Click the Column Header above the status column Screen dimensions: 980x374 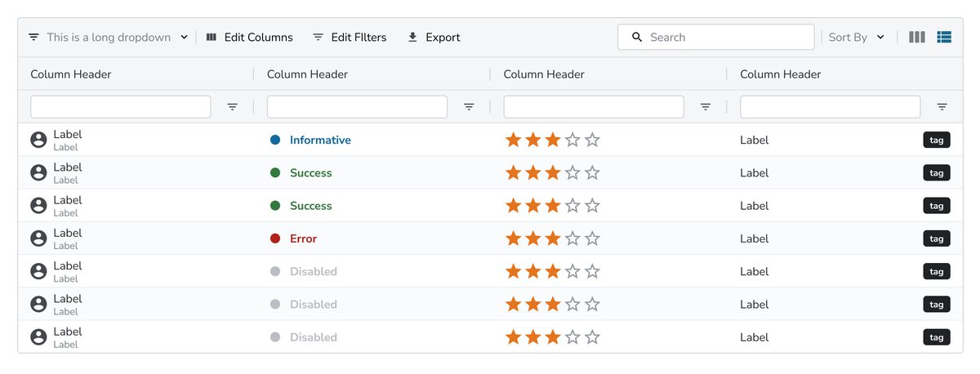(x=307, y=74)
